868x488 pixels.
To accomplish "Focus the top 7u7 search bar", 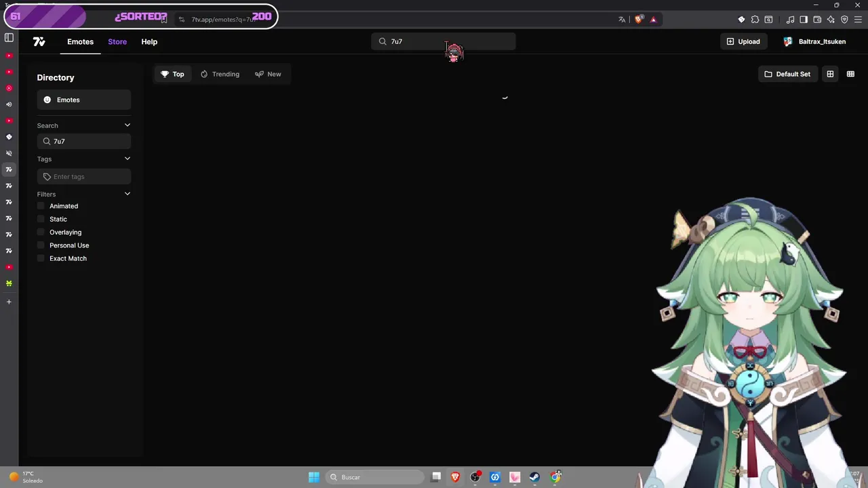I will (443, 41).
